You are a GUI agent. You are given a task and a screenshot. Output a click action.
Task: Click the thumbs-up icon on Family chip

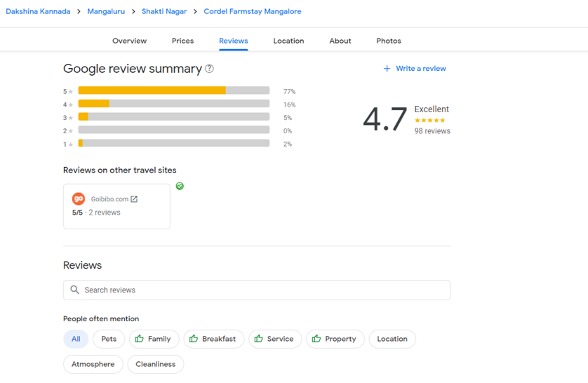point(140,339)
